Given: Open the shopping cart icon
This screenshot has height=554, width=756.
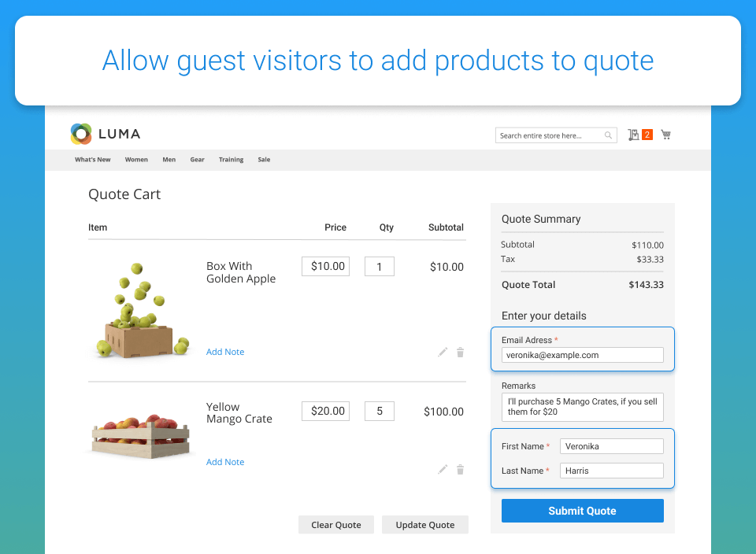Looking at the screenshot, I should pos(666,135).
